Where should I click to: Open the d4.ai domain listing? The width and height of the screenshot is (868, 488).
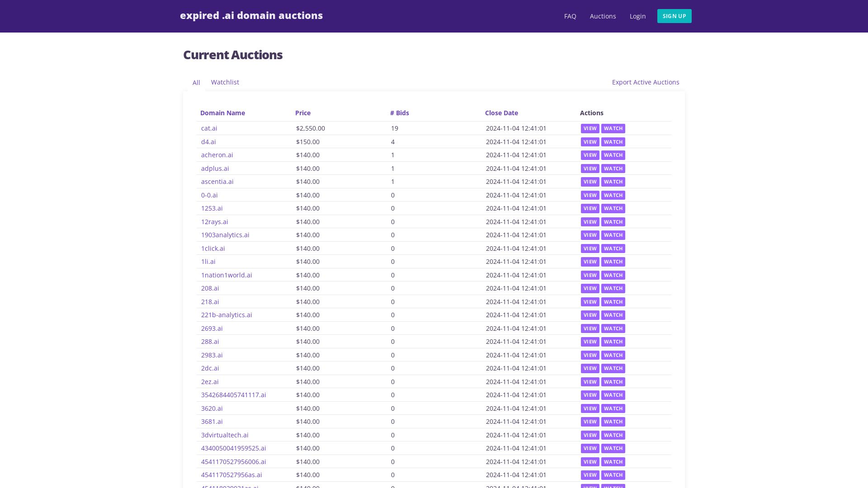click(208, 141)
